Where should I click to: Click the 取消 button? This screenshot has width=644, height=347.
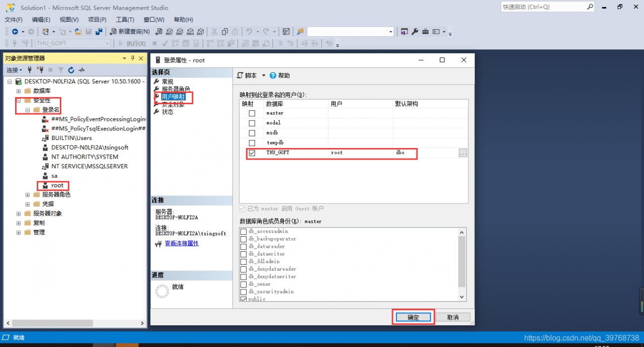[453, 317]
